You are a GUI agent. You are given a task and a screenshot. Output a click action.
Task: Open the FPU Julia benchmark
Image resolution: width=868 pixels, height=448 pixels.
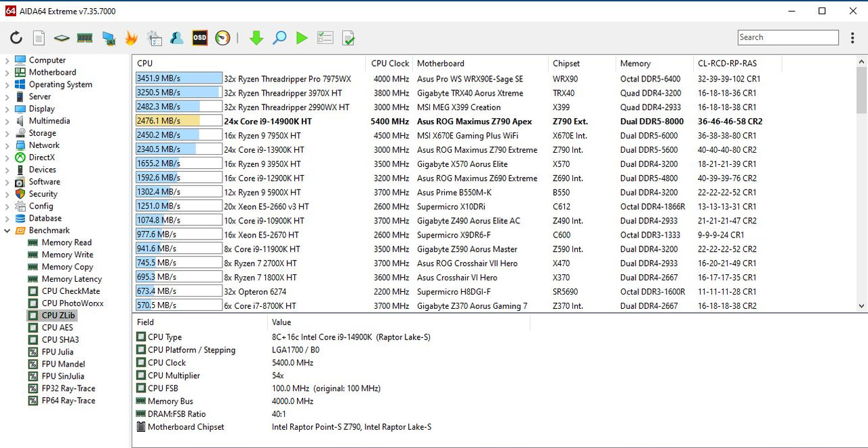pyautogui.click(x=57, y=352)
